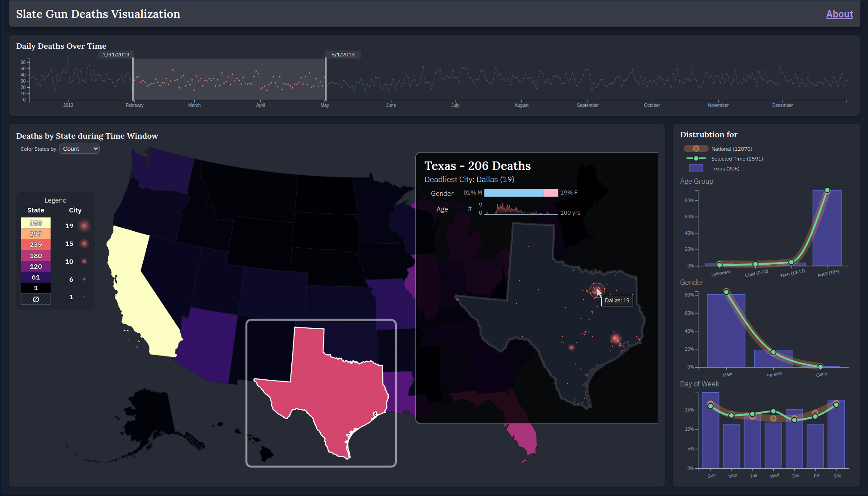Screen dimensions: 868x496
Task: Click the Male gender bar
Action: (x=726, y=331)
